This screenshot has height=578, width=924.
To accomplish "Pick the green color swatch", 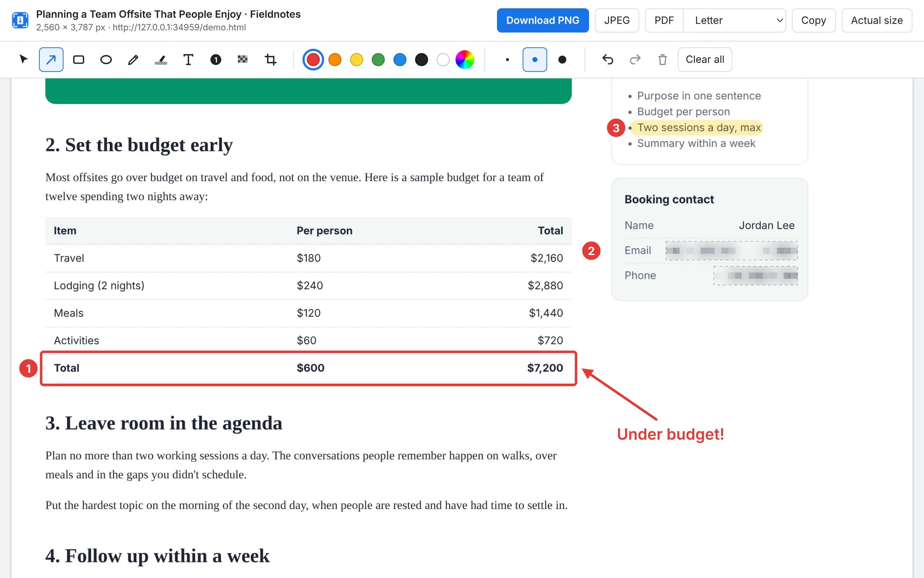I will pyautogui.click(x=378, y=59).
